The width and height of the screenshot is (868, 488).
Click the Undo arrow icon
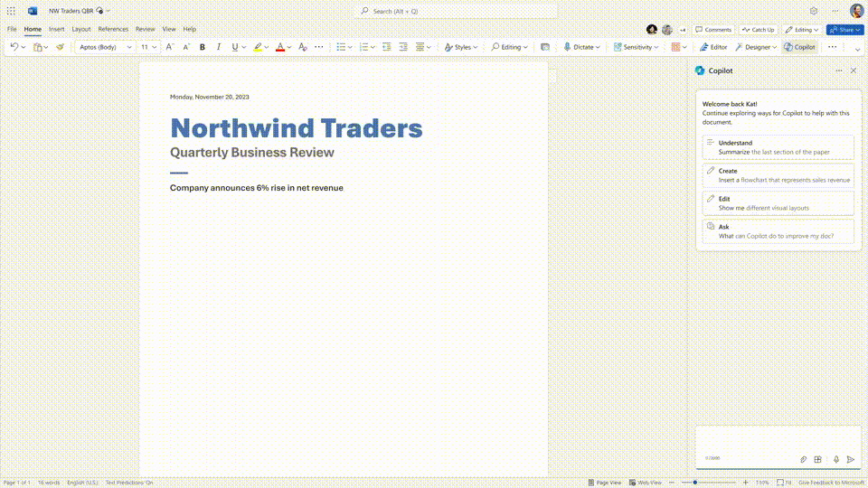coord(14,47)
